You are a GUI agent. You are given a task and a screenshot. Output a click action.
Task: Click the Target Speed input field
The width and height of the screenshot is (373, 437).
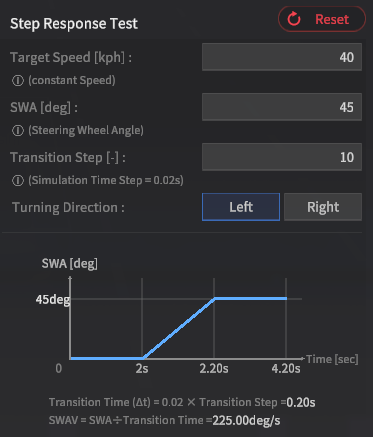[282, 57]
